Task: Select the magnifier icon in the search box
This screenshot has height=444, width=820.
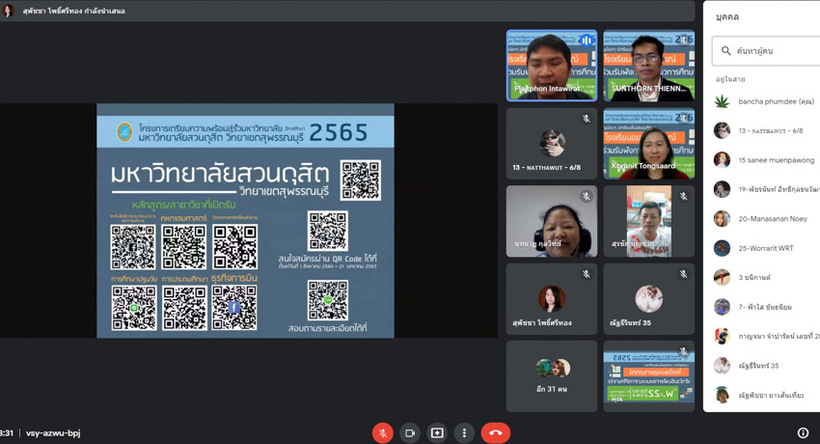Action: click(726, 51)
